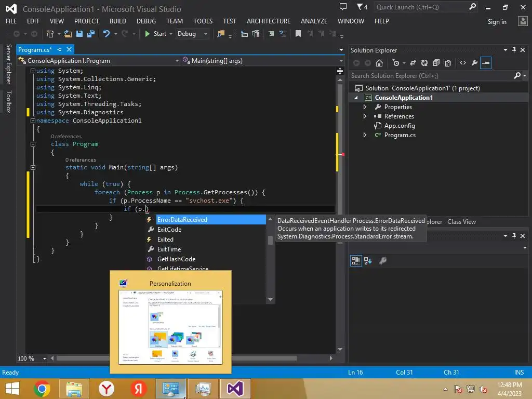Collapse All in Solution Explorer

tap(436, 63)
